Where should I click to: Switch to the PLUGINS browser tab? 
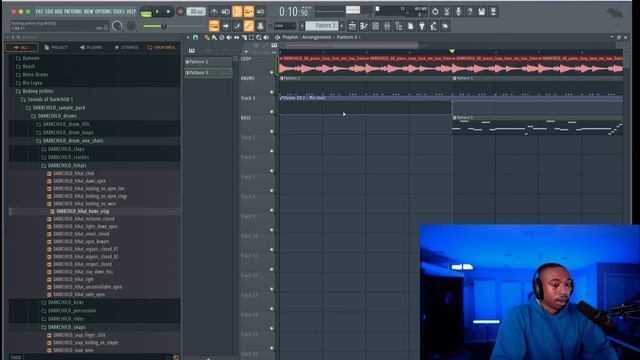(x=91, y=47)
